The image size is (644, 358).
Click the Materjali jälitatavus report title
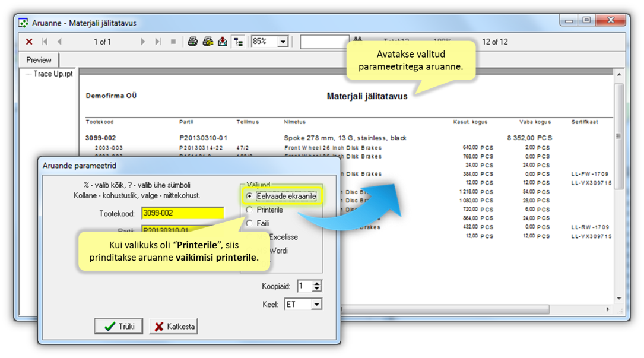click(x=367, y=96)
